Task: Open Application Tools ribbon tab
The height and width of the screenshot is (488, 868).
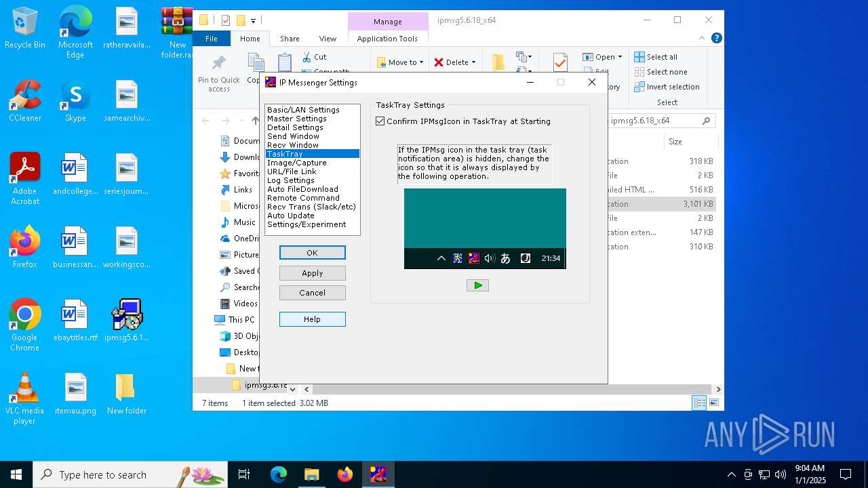Action: tap(387, 39)
